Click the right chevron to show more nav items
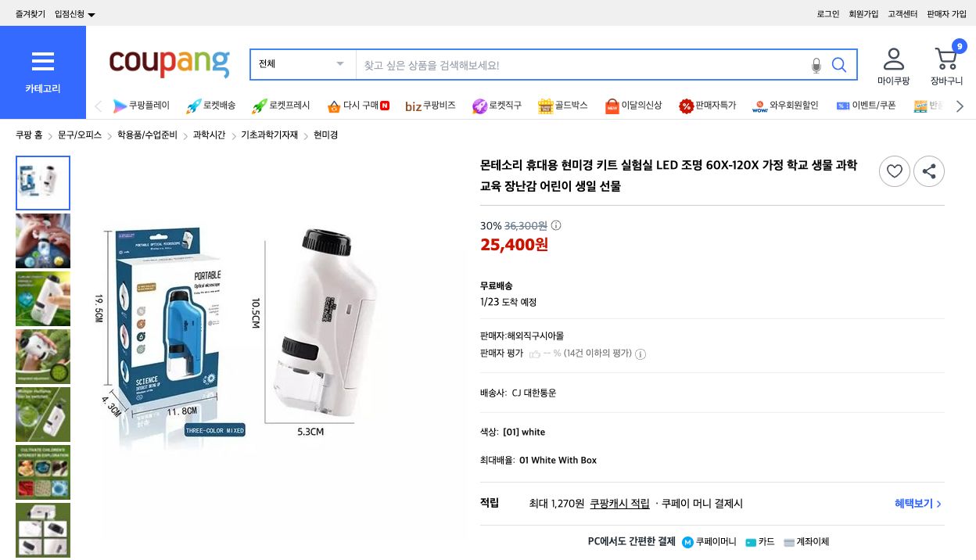This screenshot has height=560, width=976. [959, 106]
